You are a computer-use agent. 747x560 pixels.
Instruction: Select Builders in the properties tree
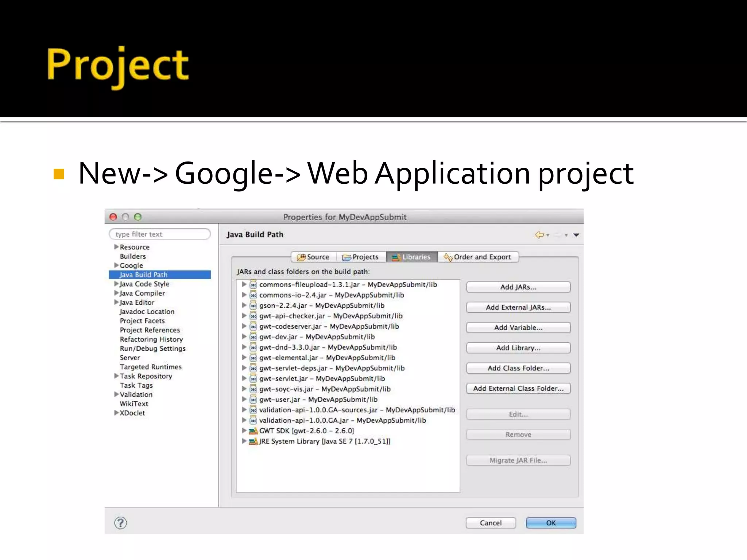(x=133, y=256)
